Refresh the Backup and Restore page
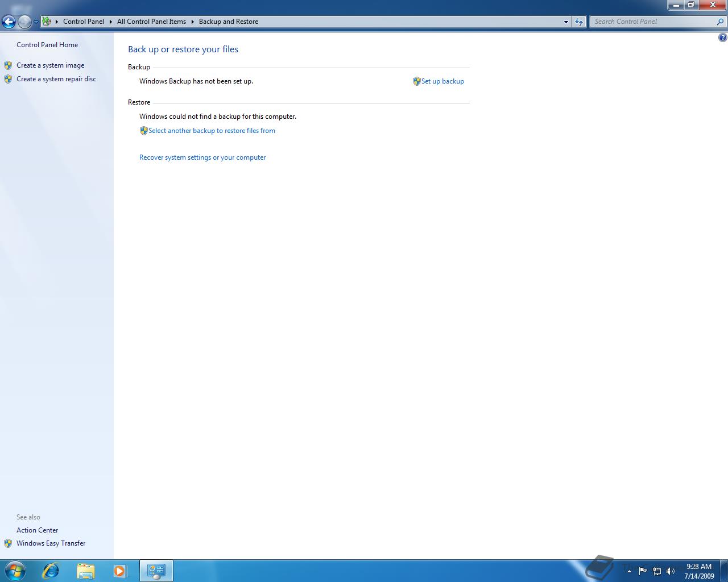Image resolution: width=728 pixels, height=582 pixels. [579, 22]
